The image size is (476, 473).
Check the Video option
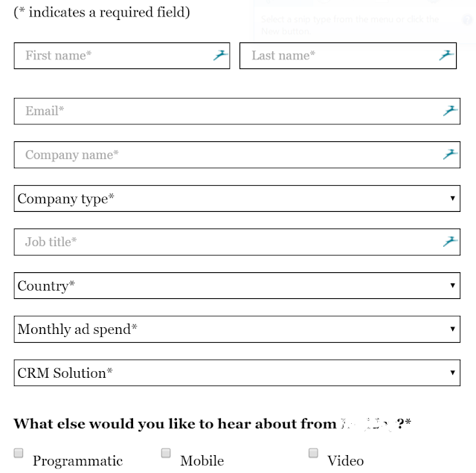point(313,453)
